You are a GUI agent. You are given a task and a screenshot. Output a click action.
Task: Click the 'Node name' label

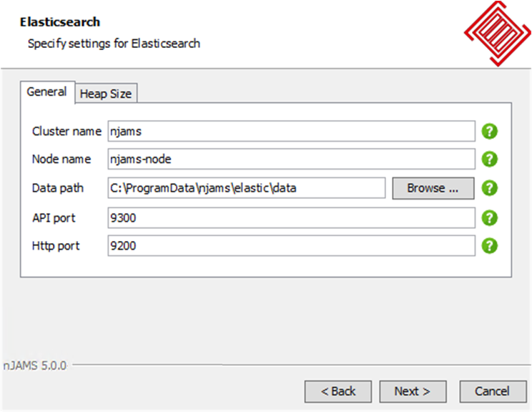[x=61, y=160]
